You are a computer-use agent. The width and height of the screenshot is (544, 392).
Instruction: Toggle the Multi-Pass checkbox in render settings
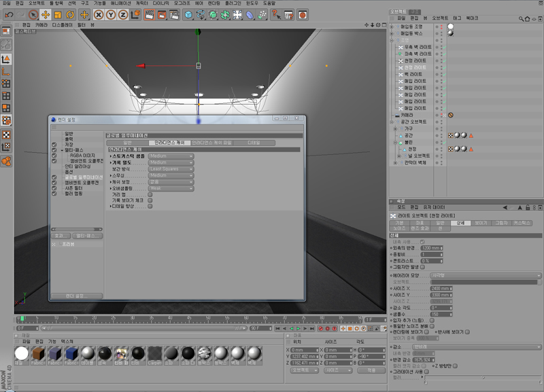click(54, 150)
